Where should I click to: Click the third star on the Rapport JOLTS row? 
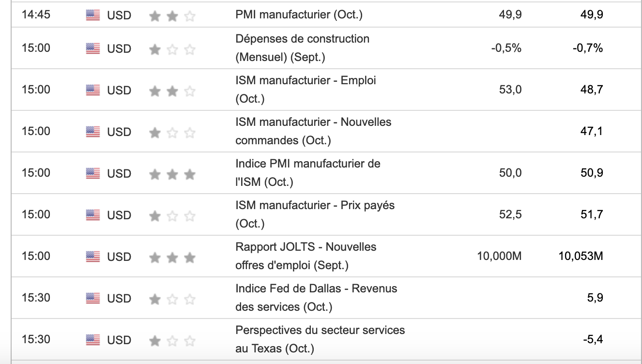[190, 257]
